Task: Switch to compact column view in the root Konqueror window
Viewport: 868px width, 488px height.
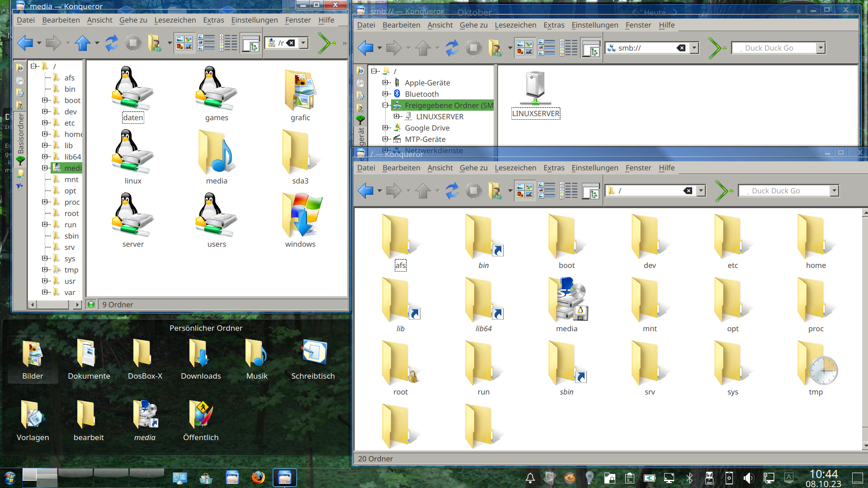Action: coord(569,191)
